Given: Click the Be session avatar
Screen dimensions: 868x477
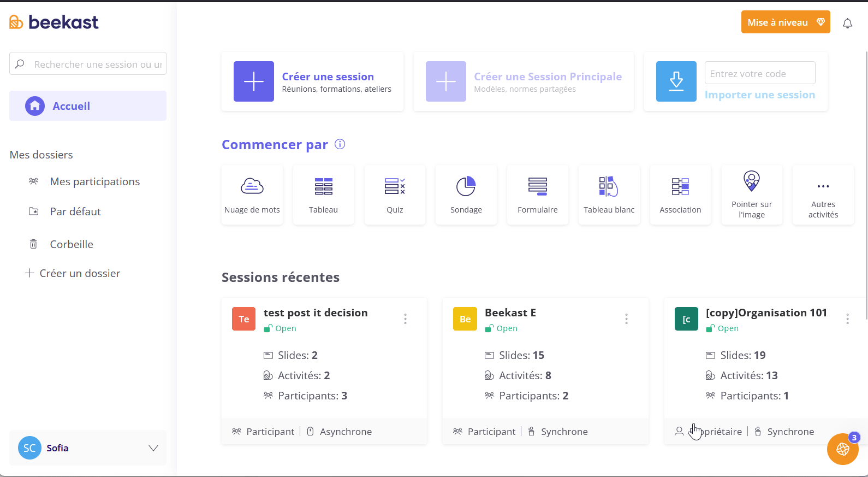Looking at the screenshot, I should point(465,319).
